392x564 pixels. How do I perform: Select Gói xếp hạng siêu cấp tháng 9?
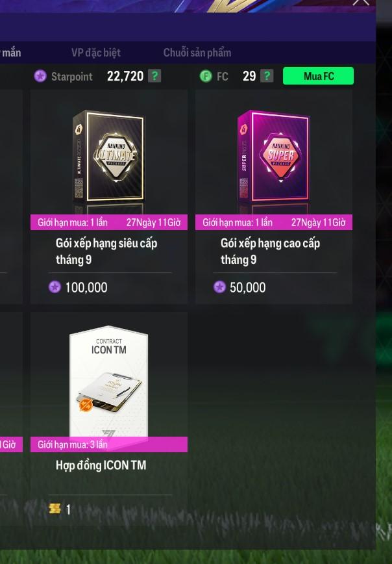[x=106, y=251]
